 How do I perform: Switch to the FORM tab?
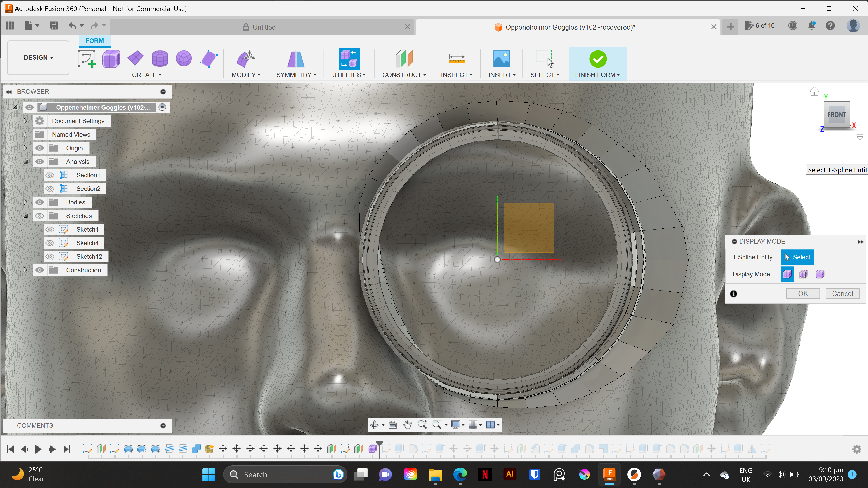point(94,40)
